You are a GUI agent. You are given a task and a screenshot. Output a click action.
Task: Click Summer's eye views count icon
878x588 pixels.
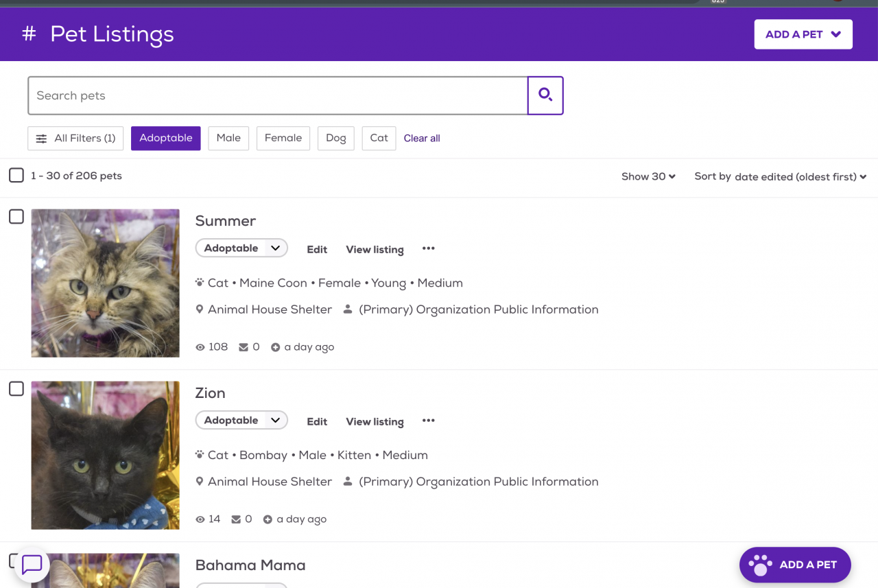point(200,347)
